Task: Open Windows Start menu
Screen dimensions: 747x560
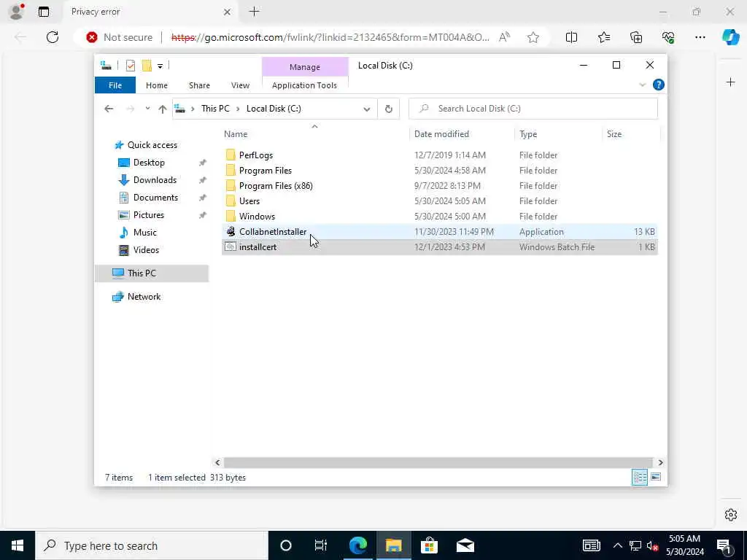Action: coord(18,545)
